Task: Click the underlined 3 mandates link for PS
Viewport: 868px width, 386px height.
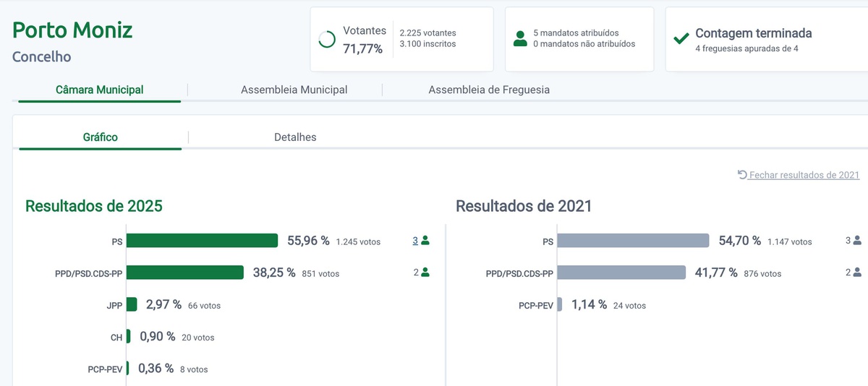Action: click(x=415, y=241)
